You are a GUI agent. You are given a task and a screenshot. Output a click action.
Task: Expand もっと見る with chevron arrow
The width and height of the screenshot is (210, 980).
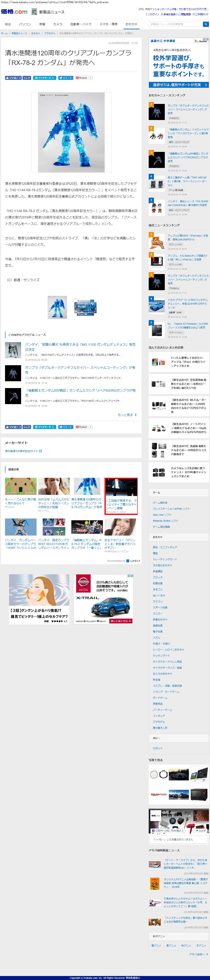click(127, 415)
